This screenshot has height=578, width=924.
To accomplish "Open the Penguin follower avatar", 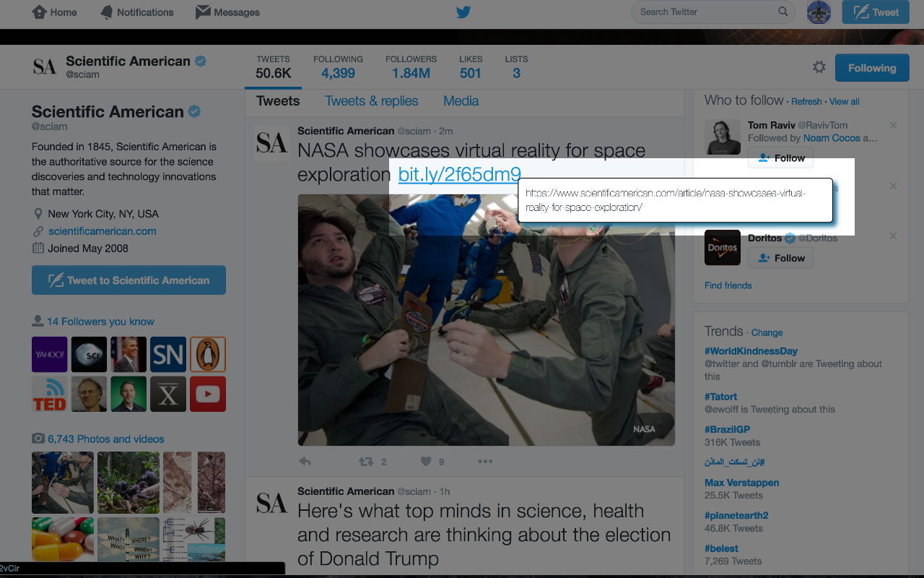I will click(x=208, y=355).
